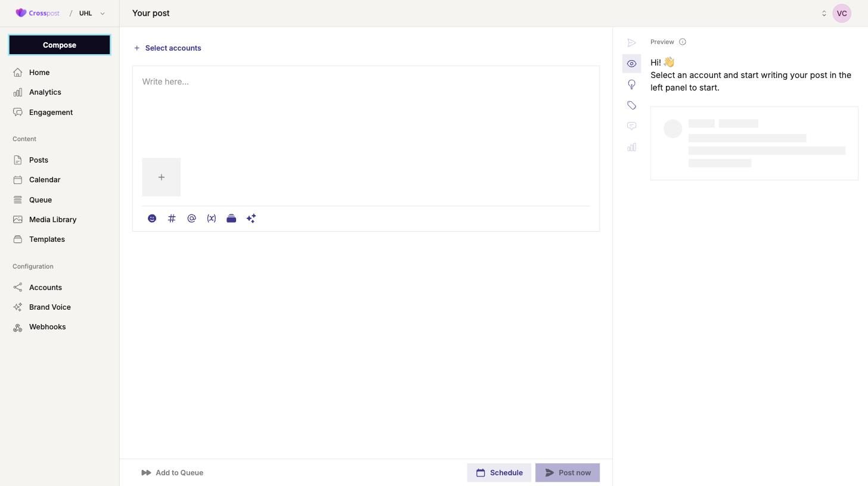Open the Calendar view
Screen dimensions: 868x486
point(45,180)
